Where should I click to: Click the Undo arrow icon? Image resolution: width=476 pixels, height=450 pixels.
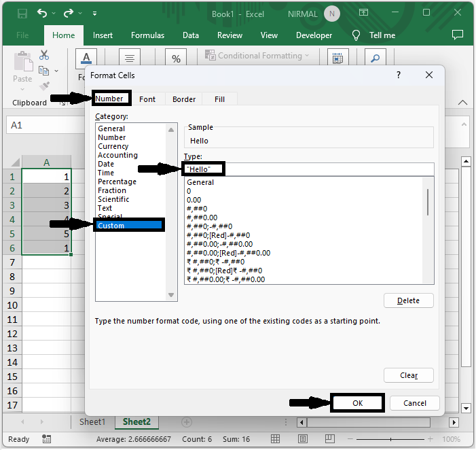click(42, 14)
